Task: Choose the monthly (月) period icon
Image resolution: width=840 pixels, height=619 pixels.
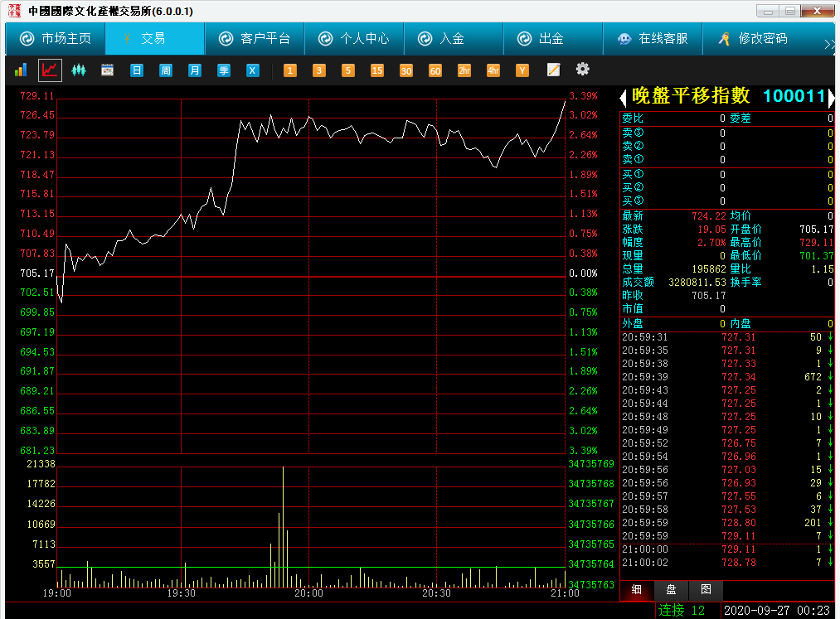Action: click(x=195, y=70)
